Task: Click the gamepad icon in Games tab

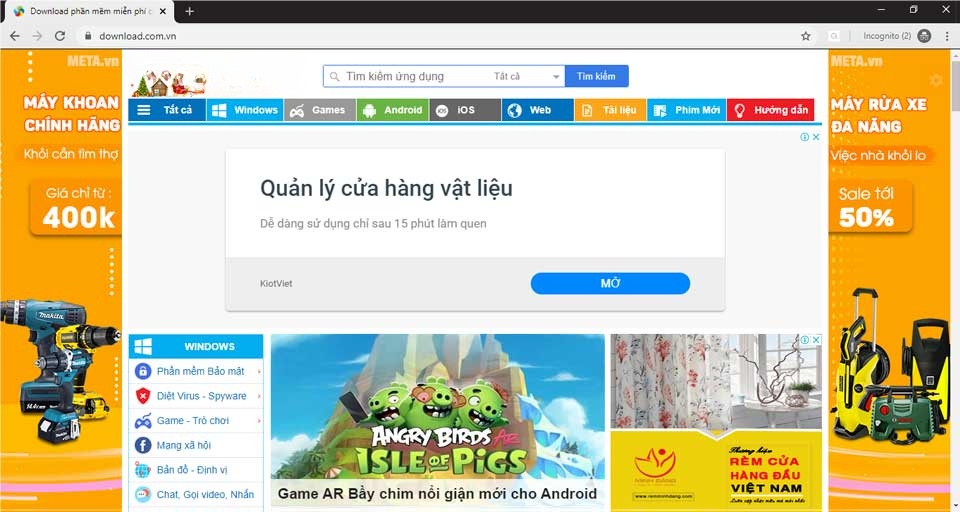Action: (297, 111)
